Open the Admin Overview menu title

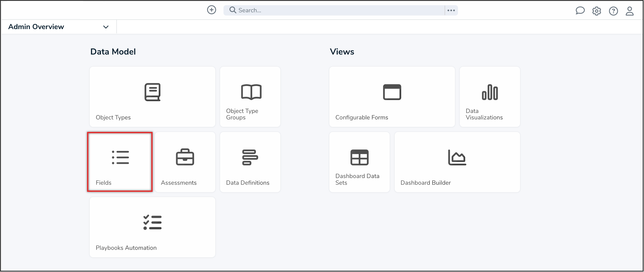pos(36,27)
